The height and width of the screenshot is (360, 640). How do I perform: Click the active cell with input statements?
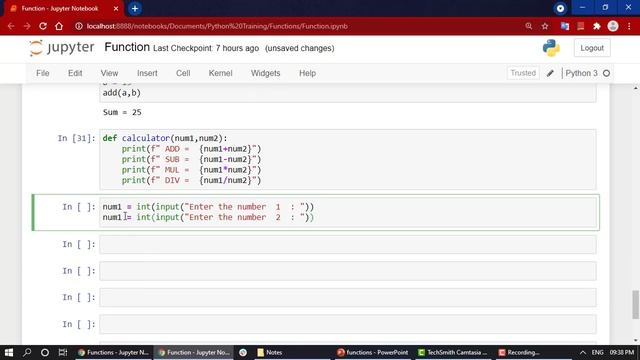348,212
